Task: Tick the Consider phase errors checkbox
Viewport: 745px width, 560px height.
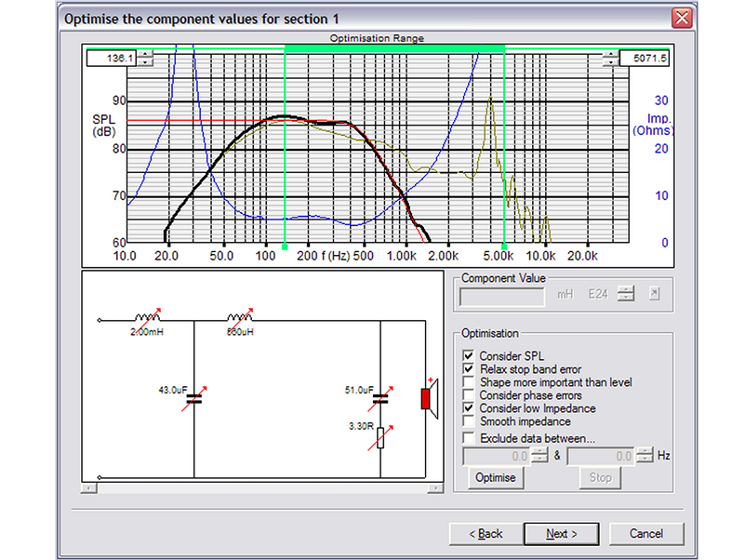Action: click(x=468, y=395)
